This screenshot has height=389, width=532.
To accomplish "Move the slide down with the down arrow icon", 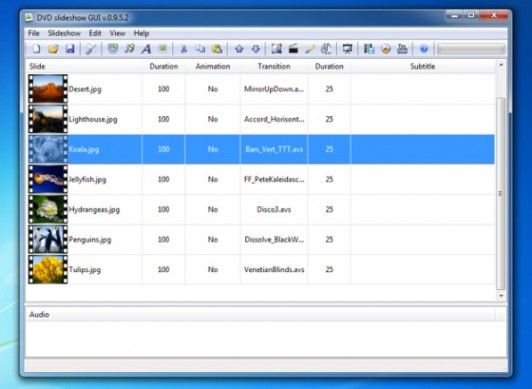I will click(256, 49).
